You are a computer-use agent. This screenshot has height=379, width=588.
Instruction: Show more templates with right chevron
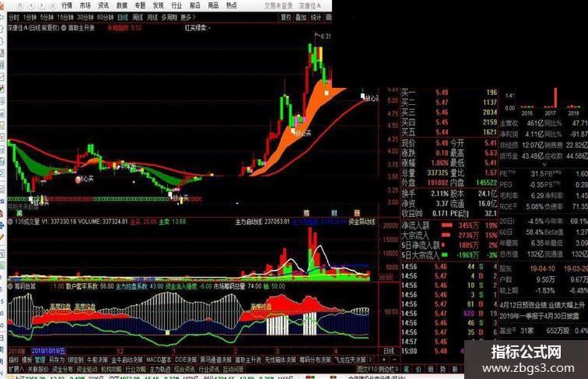pos(370,360)
